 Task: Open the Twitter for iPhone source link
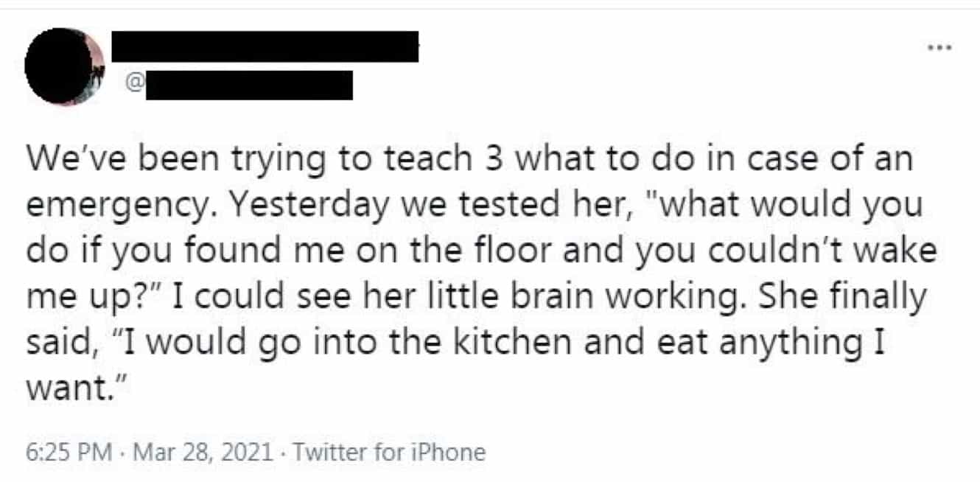(x=390, y=452)
